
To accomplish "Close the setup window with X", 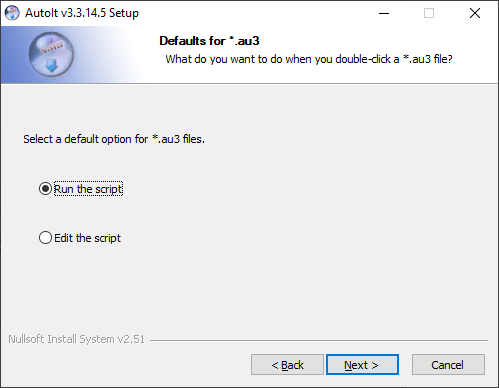I will coord(475,13).
